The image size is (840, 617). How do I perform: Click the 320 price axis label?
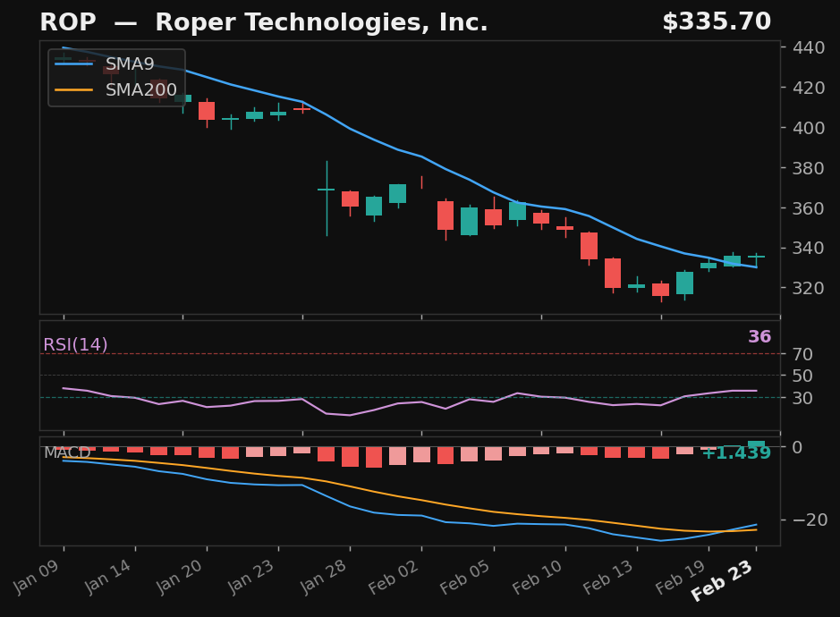809,288
